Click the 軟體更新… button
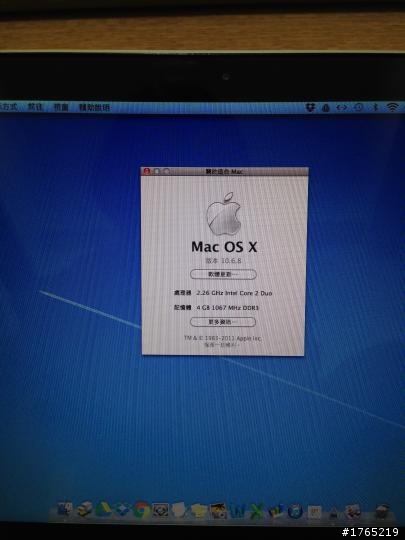Viewport: 405px width, 540px height. (x=223, y=274)
